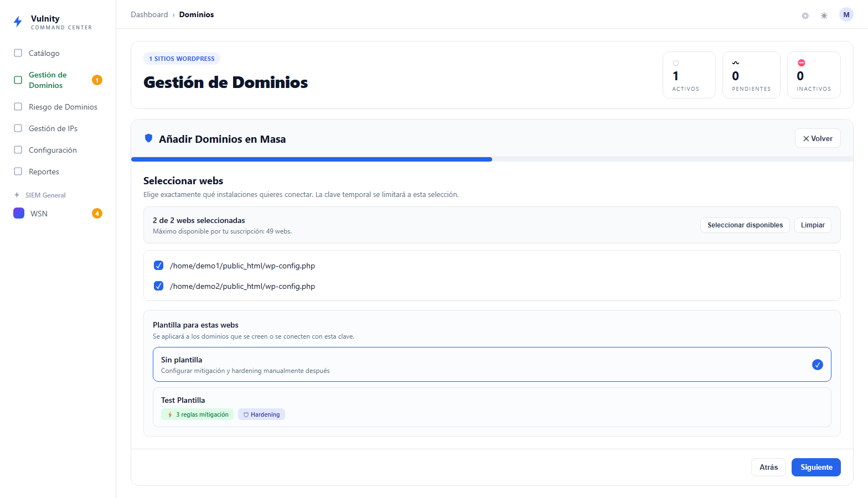Click the blue shield icon by Añadir Dominios
Viewport: 868px width, 498px height.
[148, 138]
